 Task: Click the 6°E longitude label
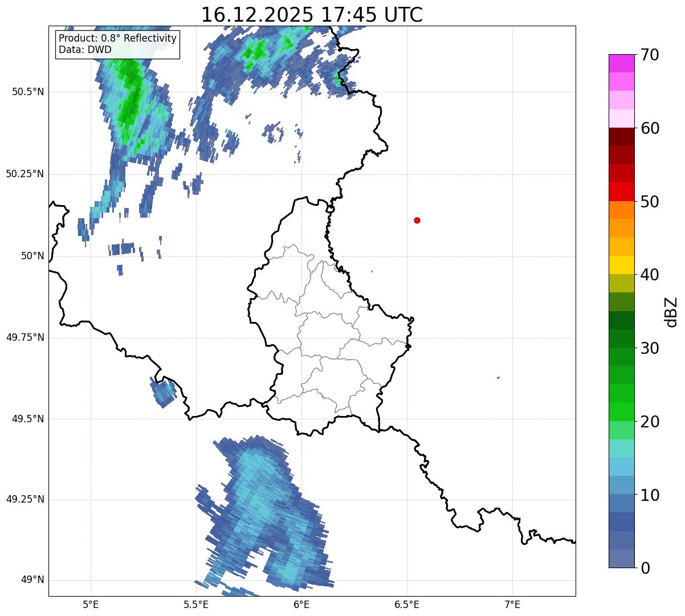tap(301, 605)
